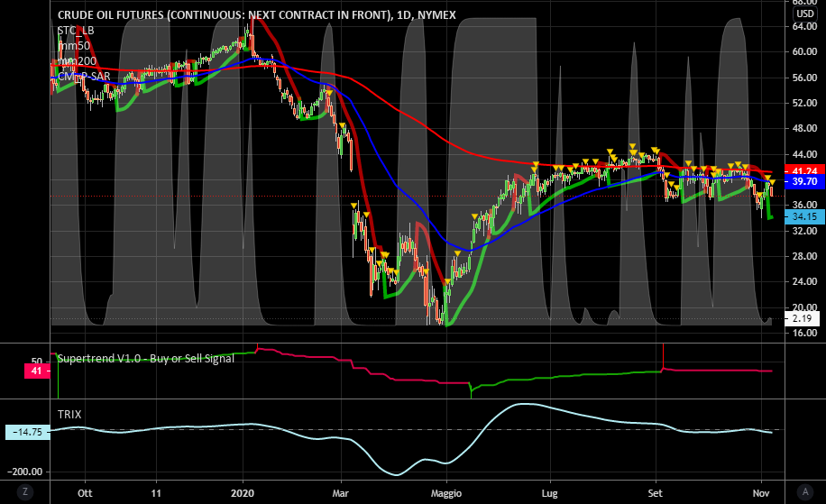Click the Nov date label on time axis
The height and width of the screenshot is (504, 826).
[761, 493]
